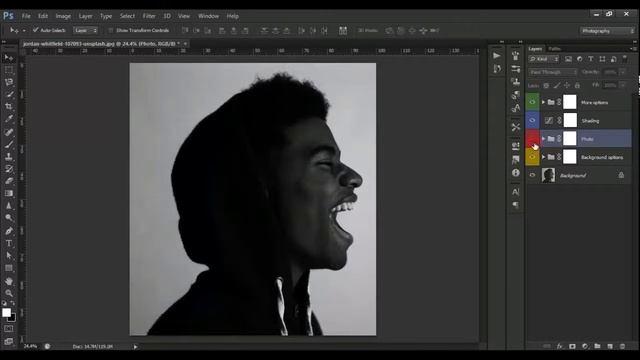The image size is (640, 360).
Task: Open the Info panel icon
Action: (516, 173)
